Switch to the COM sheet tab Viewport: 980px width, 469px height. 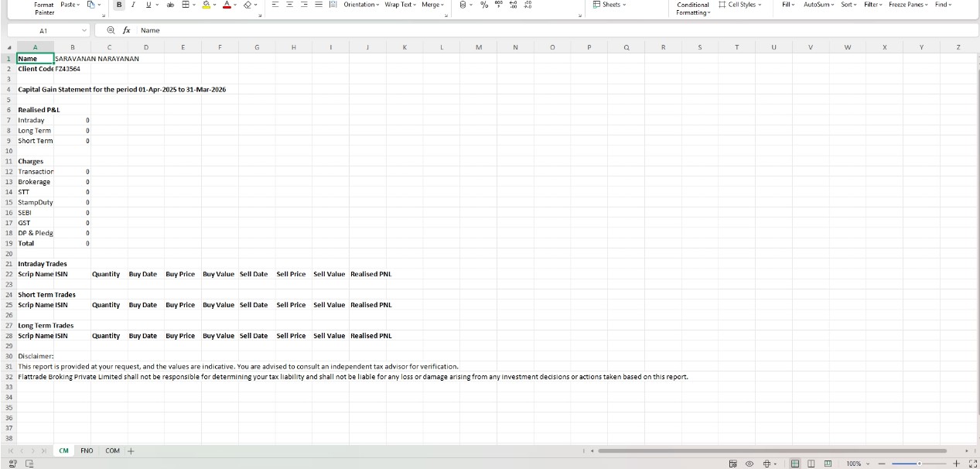(x=113, y=450)
